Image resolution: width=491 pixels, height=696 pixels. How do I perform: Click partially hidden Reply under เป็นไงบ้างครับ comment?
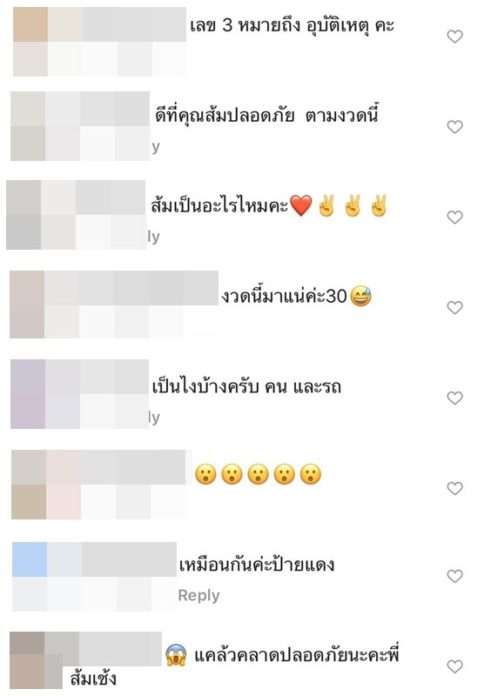click(x=154, y=418)
